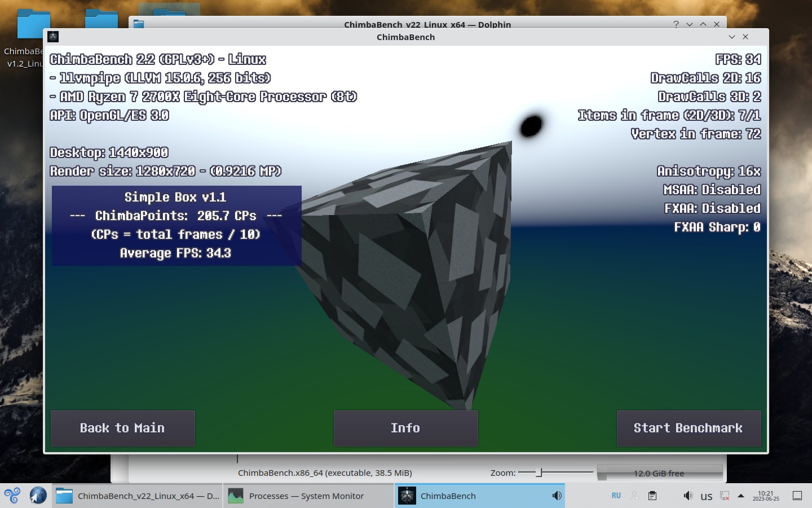This screenshot has width=812, height=508.
Task: Click the 'Average FPS: 34.3' result text
Action: coord(175,253)
